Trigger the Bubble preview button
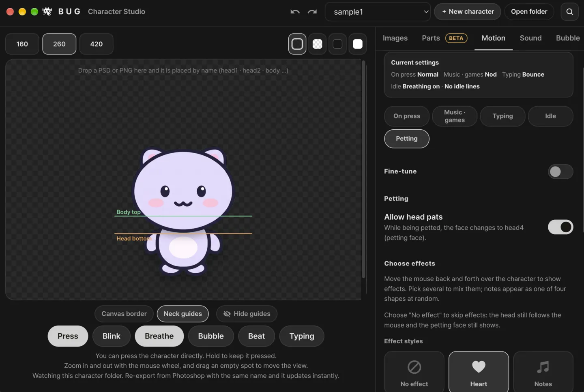584x392 pixels. [x=211, y=336]
